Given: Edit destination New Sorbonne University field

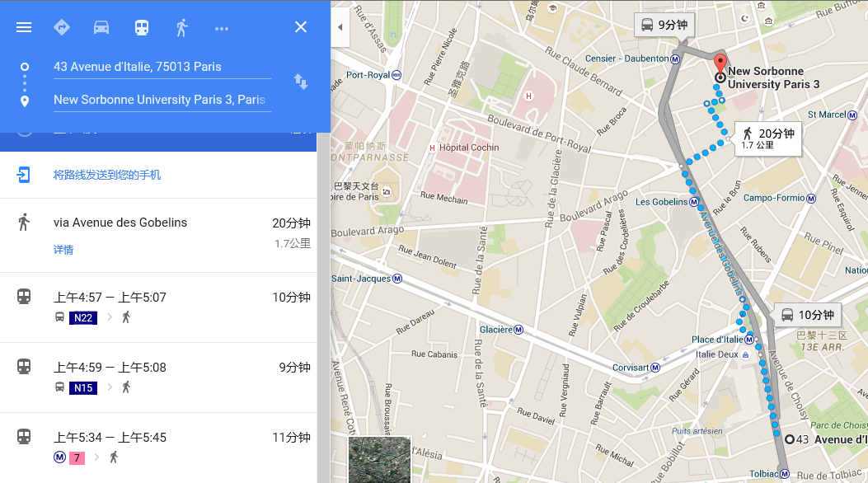Looking at the screenshot, I should tap(162, 100).
